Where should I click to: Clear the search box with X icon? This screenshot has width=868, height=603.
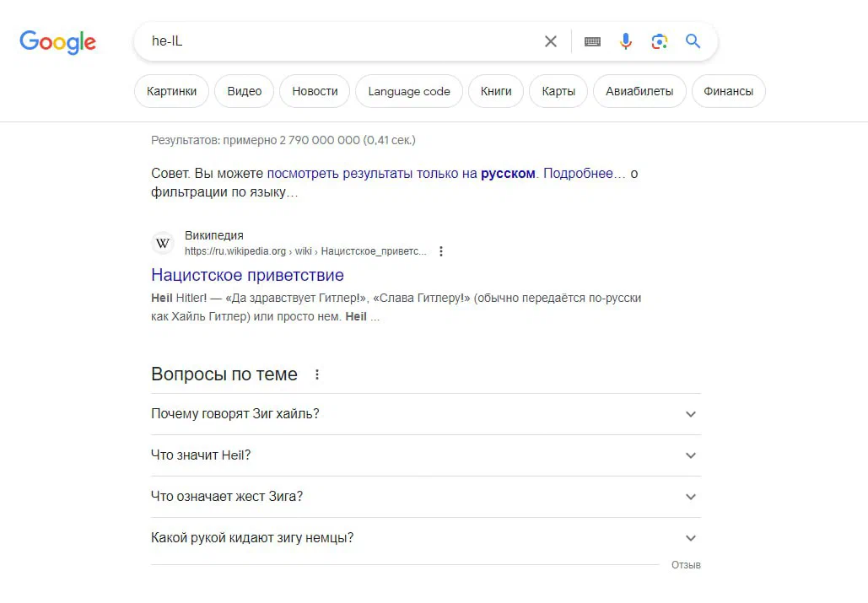tap(550, 41)
